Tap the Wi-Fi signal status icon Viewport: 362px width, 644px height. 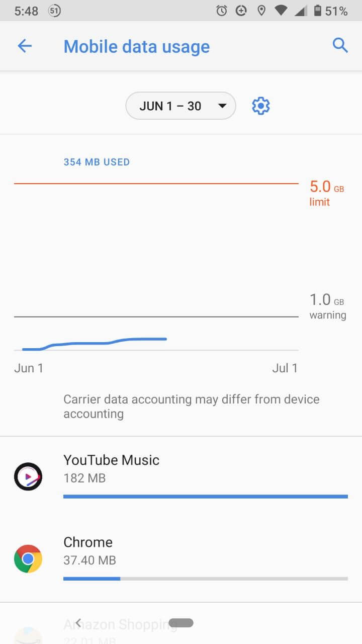(281, 11)
